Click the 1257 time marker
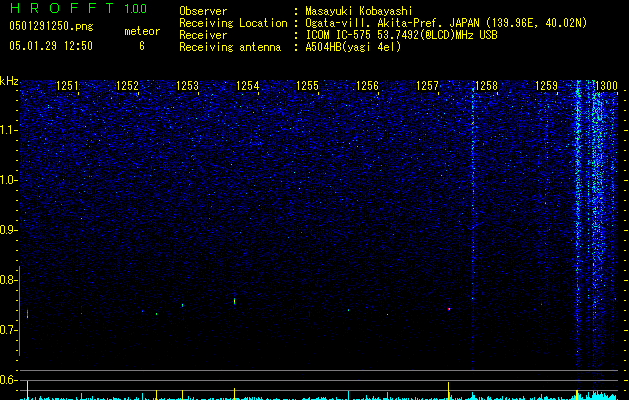Screen dimensions: 629x400 pyautogui.click(x=428, y=86)
